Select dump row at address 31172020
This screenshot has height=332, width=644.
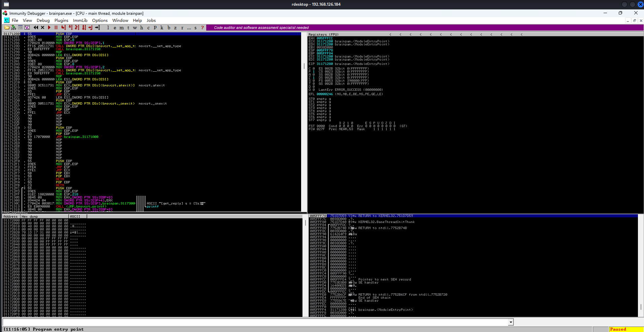point(152,232)
